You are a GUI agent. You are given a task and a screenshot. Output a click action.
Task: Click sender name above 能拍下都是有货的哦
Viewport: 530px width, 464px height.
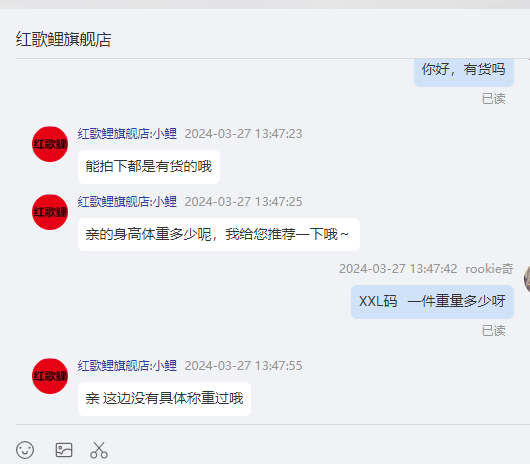(x=127, y=134)
